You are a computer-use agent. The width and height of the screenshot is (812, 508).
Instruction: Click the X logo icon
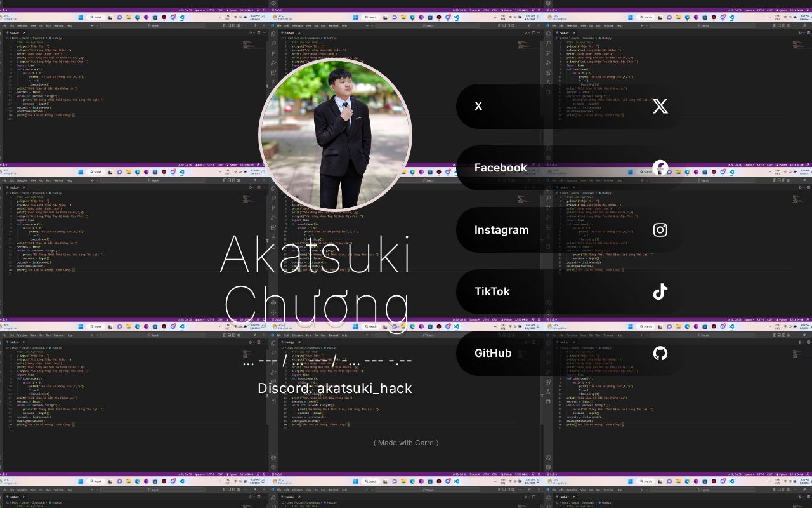[x=660, y=106]
